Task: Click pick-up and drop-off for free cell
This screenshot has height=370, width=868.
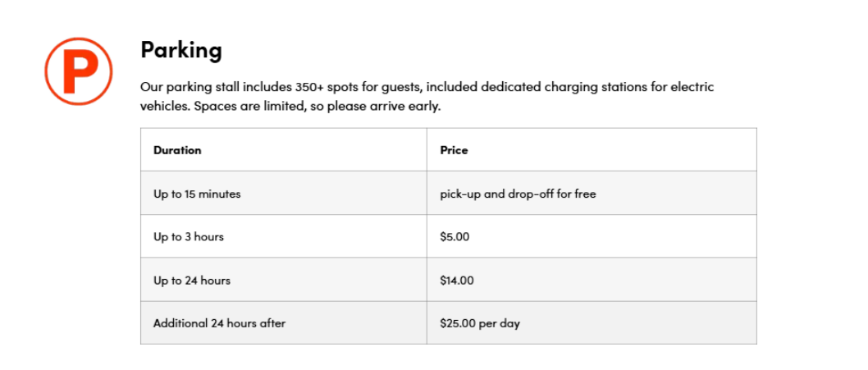Action: (518, 194)
